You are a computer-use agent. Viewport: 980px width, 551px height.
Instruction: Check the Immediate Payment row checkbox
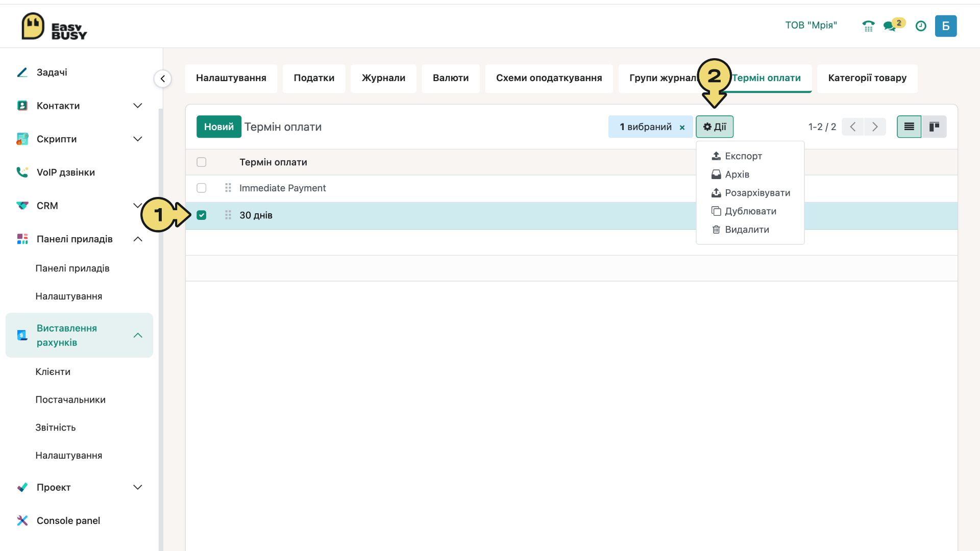point(202,188)
